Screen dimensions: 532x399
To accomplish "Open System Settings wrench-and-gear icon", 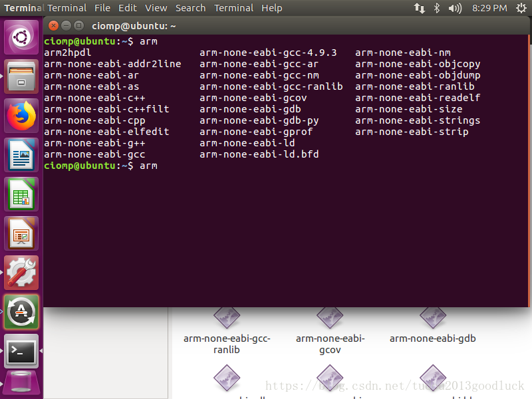I will 21,273.
